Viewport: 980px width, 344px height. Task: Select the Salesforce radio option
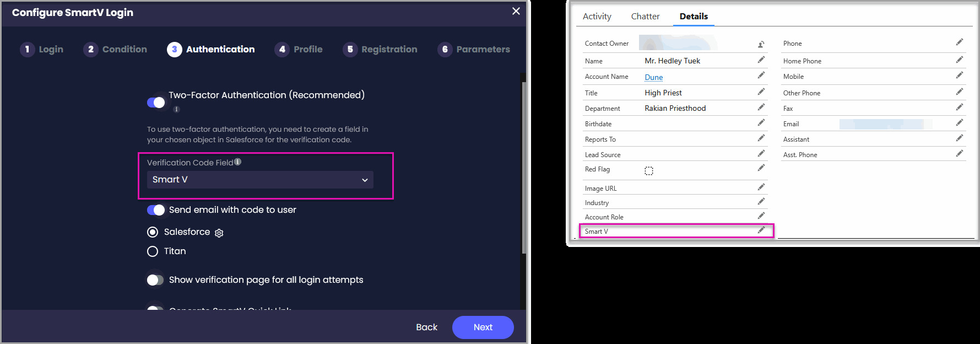tap(153, 232)
